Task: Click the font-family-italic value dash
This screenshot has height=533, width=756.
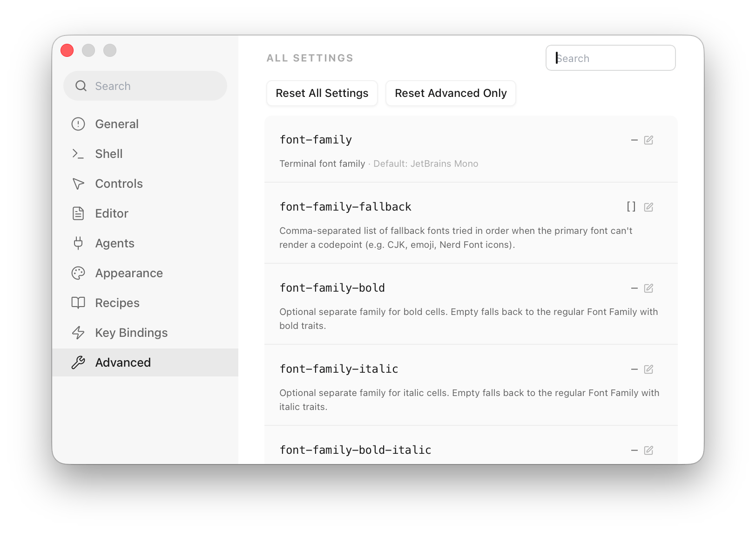Action: tap(634, 369)
